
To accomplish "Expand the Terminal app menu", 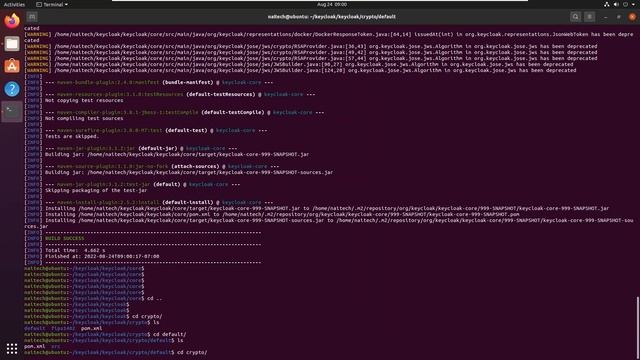I will [52, 4].
